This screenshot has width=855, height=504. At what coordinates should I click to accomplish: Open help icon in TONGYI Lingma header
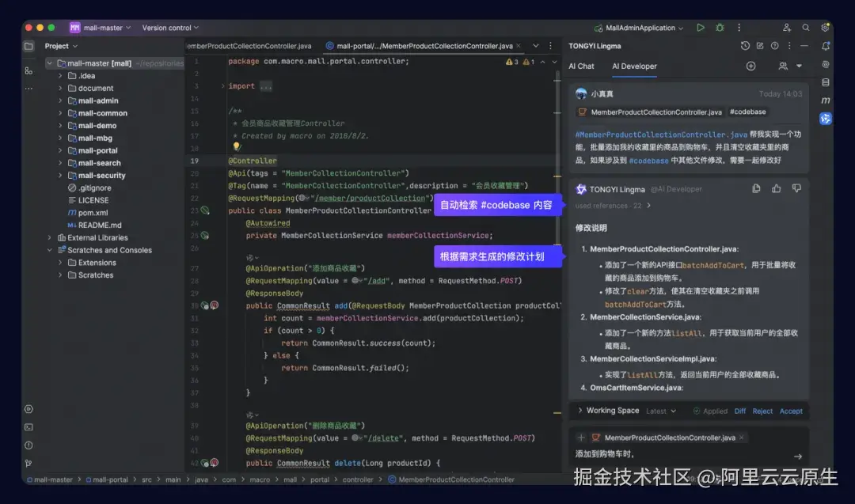[774, 46]
